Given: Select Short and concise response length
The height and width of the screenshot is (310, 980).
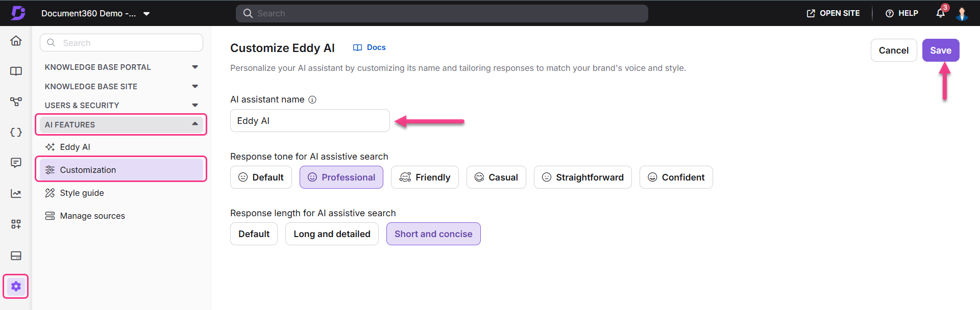Looking at the screenshot, I should 433,234.
